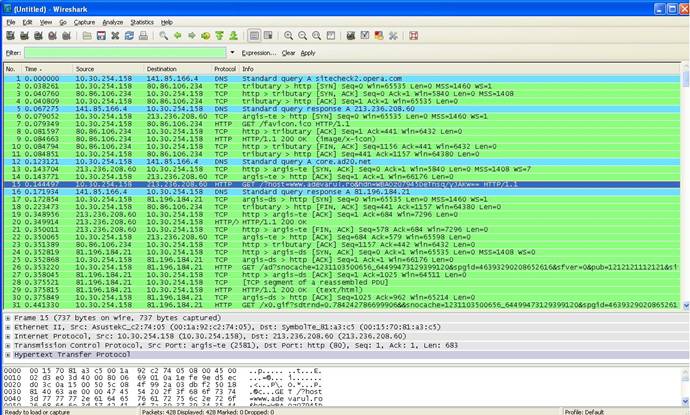Open a capture file folder icon
This screenshot has width=690, height=415.
point(87,36)
